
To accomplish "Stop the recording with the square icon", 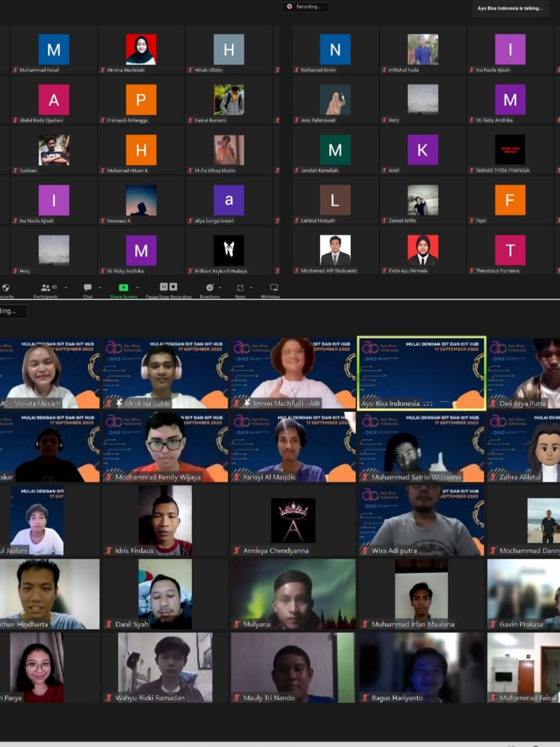I will [x=173, y=287].
